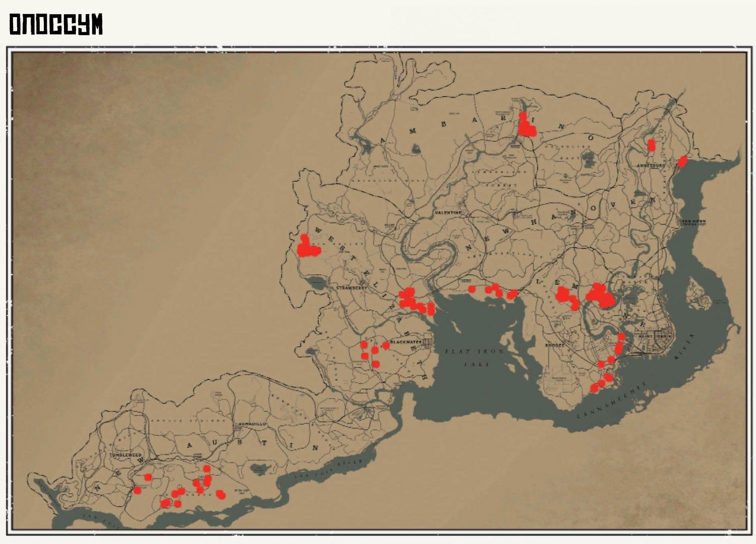Viewport: 756px width, 544px height.
Task: Click the Annesburg town label
Action: pos(651,165)
